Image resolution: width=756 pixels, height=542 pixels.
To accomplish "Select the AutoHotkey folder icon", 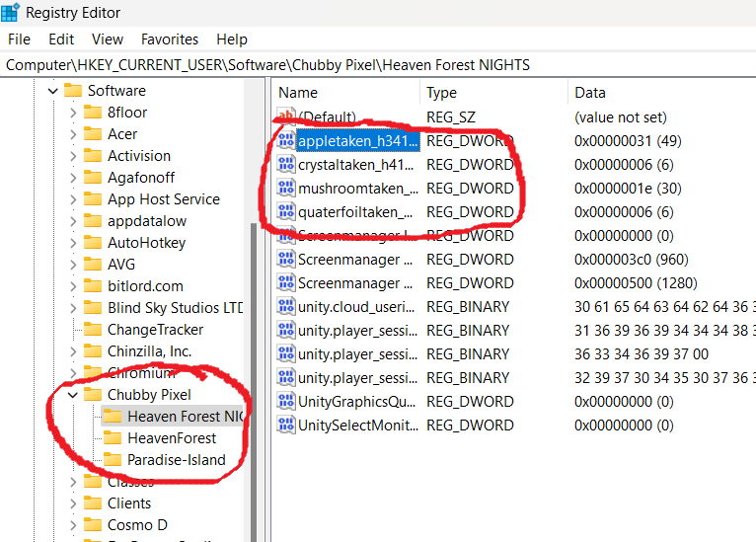I will [x=93, y=242].
